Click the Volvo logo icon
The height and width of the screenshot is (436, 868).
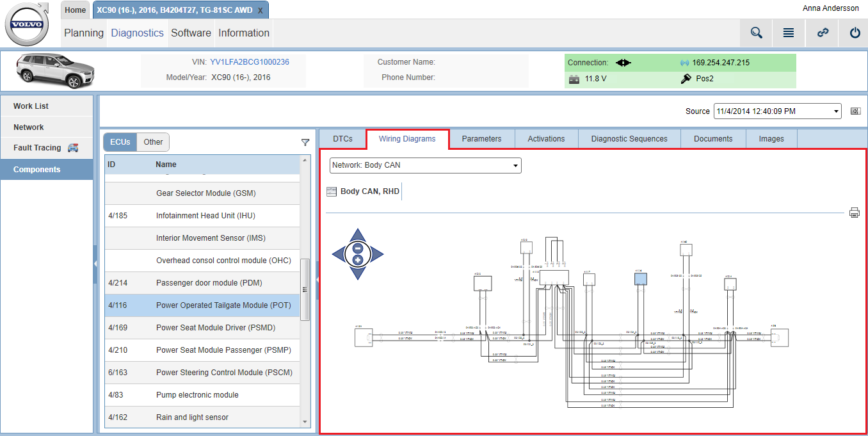(28, 24)
